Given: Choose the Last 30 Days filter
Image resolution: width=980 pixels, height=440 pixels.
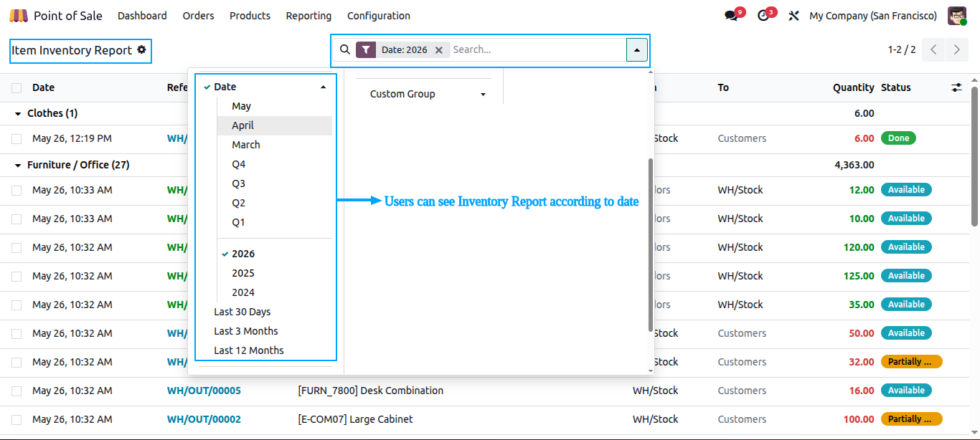Looking at the screenshot, I should click(242, 312).
